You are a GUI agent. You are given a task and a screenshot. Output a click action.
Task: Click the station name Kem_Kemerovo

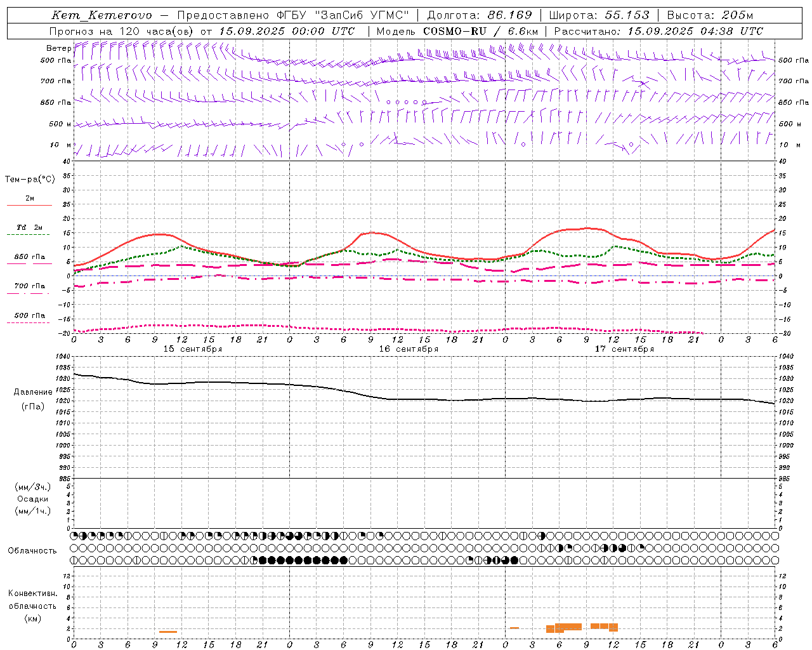pyautogui.click(x=102, y=15)
